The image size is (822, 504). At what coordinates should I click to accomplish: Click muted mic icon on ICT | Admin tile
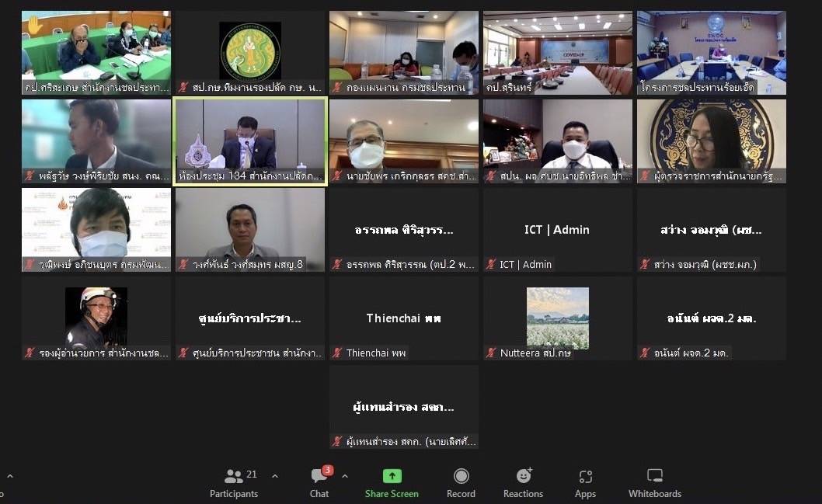point(491,264)
